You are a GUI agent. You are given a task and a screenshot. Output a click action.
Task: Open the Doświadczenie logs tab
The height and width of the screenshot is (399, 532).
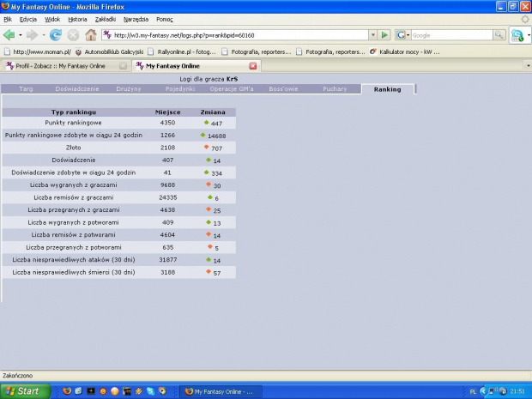click(77, 89)
